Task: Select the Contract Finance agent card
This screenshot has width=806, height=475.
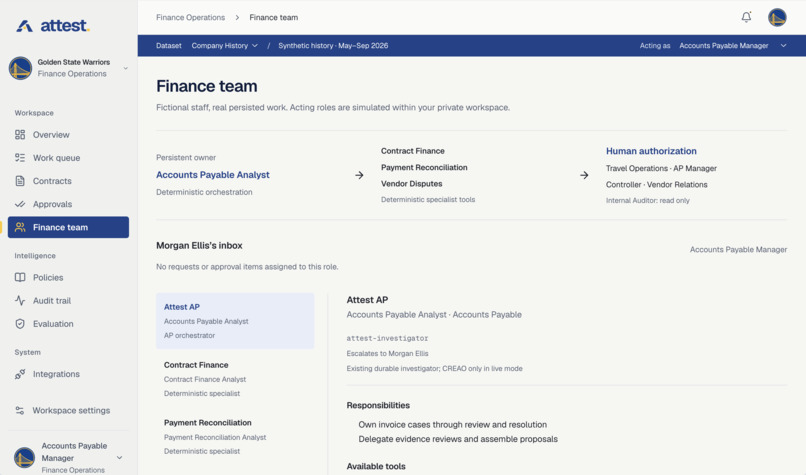Action: [x=235, y=379]
